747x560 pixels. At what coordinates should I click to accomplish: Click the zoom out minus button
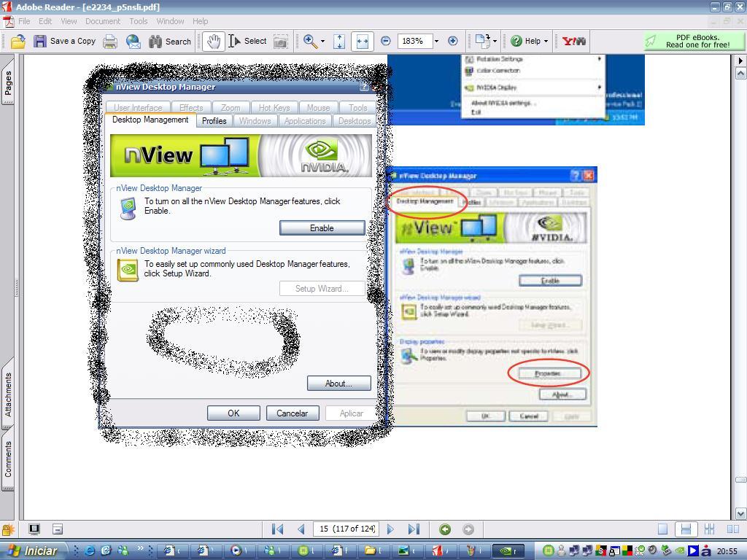point(386,42)
